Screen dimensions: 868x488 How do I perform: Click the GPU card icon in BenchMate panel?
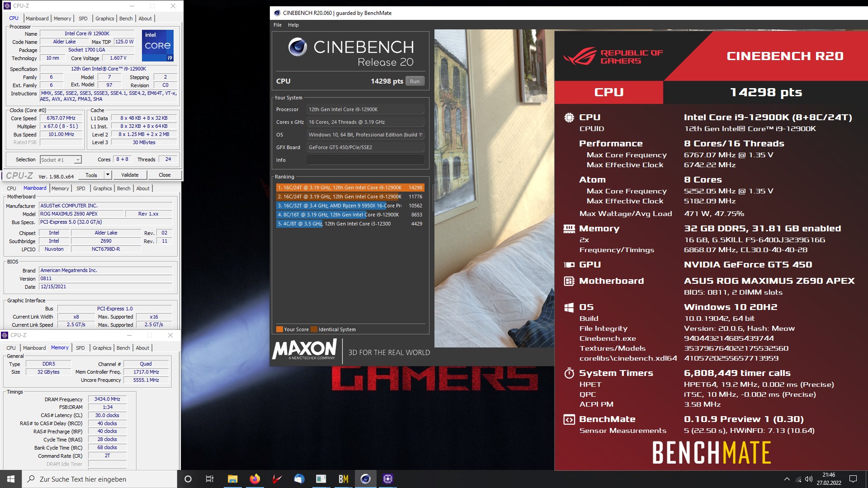tap(569, 265)
